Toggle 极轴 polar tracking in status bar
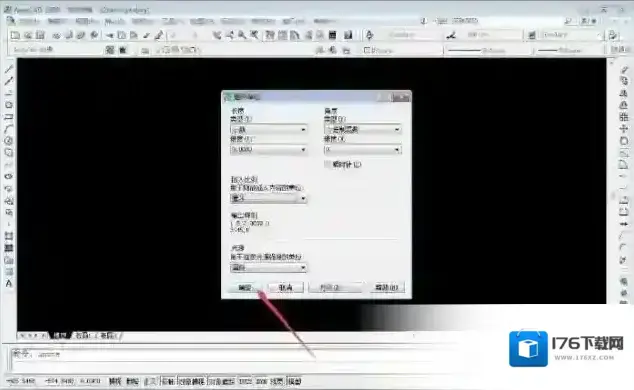The width and height of the screenshot is (634, 390). [168, 381]
